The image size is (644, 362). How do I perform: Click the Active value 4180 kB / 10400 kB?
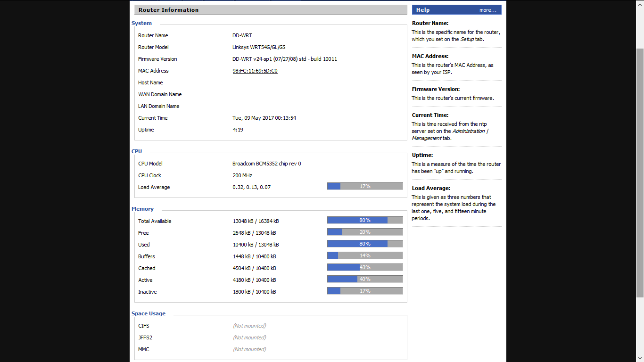(255, 280)
